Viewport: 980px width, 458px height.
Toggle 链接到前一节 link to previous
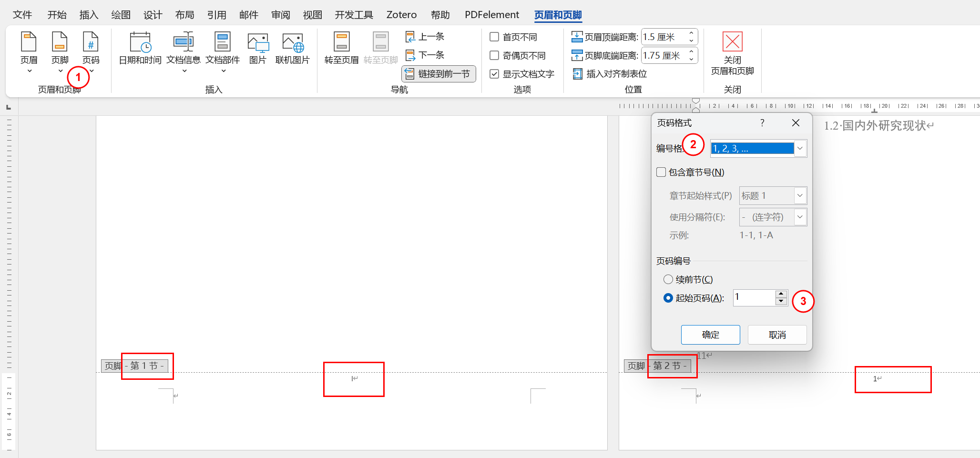pos(439,74)
